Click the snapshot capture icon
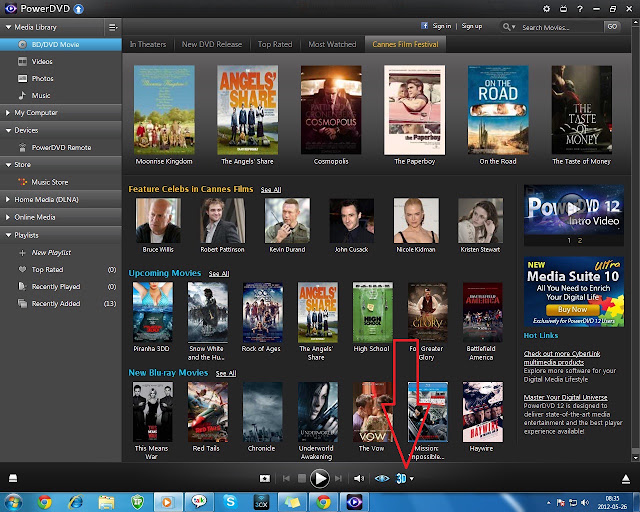The width and height of the screenshot is (640, 512). pyautogui.click(x=265, y=479)
